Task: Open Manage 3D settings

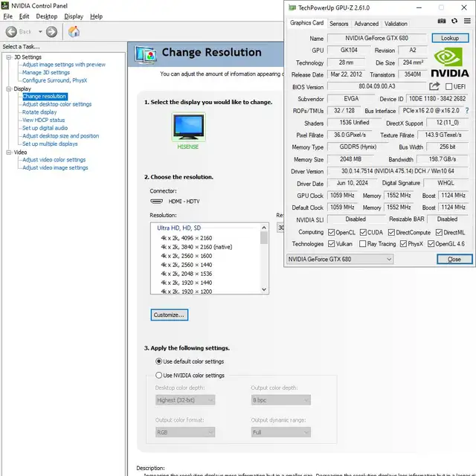Action: [46, 73]
